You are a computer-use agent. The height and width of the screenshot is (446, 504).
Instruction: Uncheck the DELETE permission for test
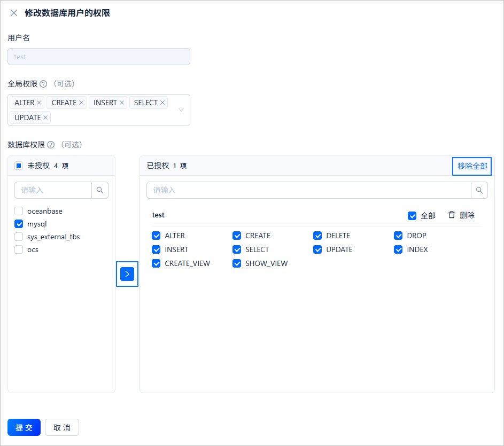point(317,236)
